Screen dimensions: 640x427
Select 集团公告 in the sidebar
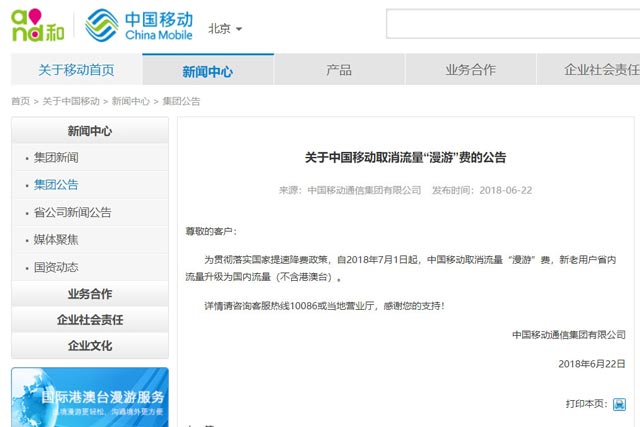[x=56, y=185]
